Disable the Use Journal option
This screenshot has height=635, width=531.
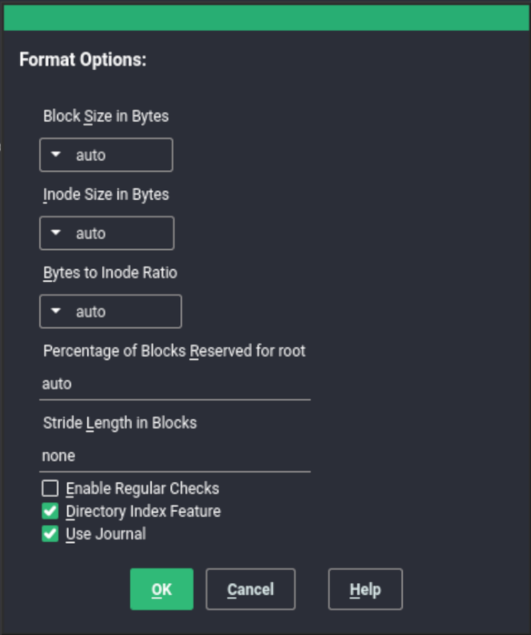coord(50,534)
